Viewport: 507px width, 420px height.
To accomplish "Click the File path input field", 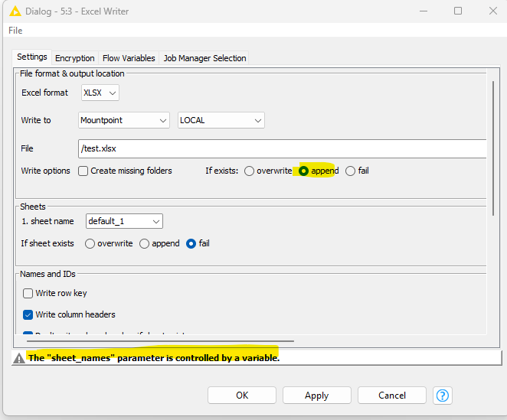I will click(282, 148).
